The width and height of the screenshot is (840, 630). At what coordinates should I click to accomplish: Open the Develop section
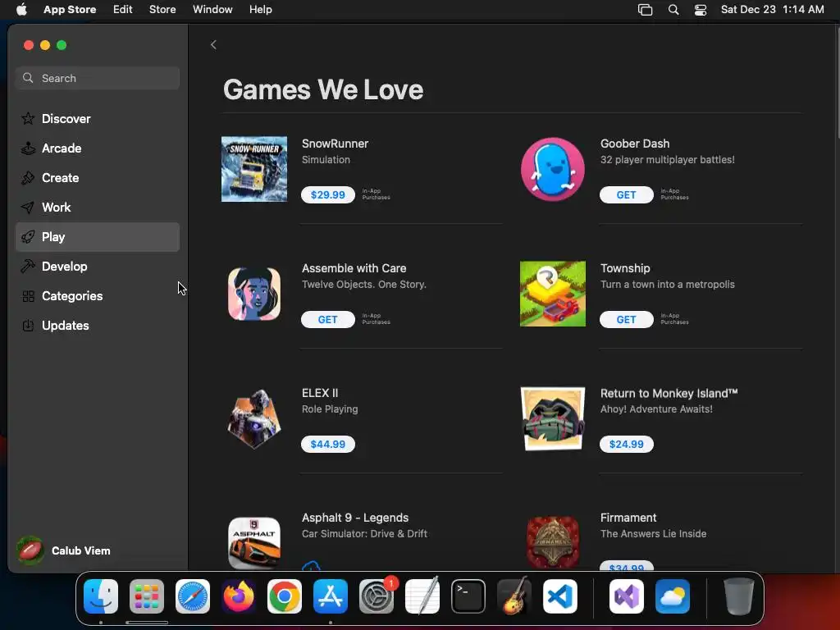pyautogui.click(x=98, y=267)
